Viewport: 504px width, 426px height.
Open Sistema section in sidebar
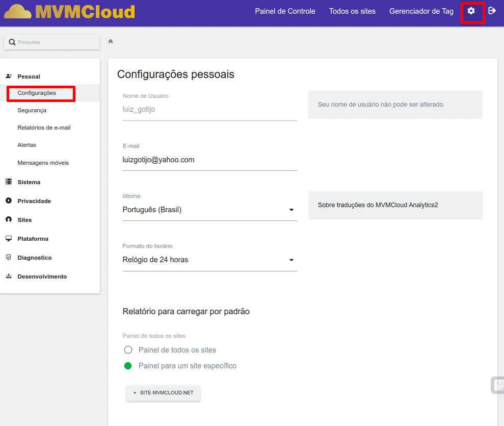pos(29,182)
